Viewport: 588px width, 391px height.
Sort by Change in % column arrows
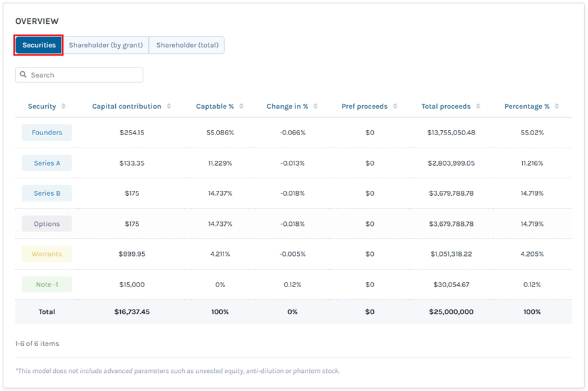(x=316, y=106)
